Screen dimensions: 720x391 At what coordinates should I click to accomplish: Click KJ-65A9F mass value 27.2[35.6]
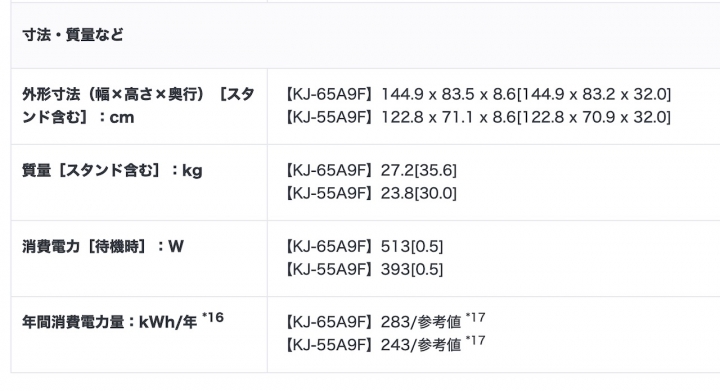point(418,171)
